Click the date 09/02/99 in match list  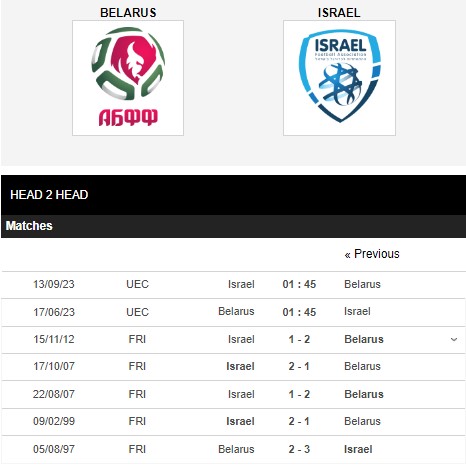pos(54,421)
